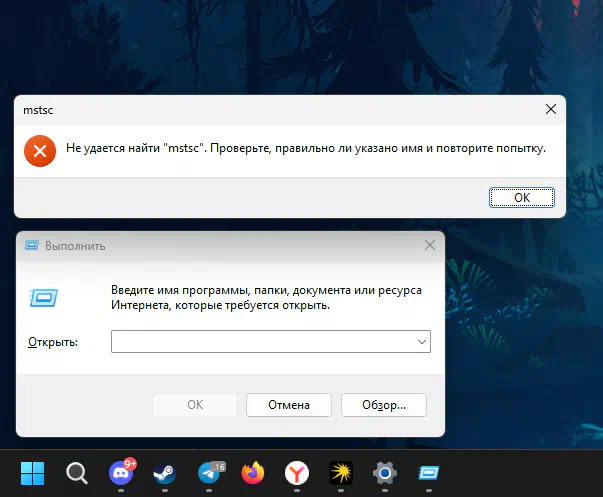The image size is (603, 497).
Task: Confirm the mstsc error with OK
Action: click(522, 197)
